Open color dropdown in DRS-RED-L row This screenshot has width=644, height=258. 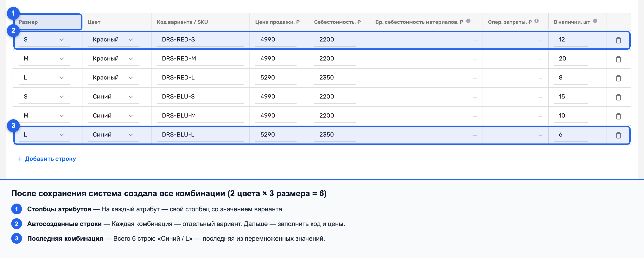(113, 78)
